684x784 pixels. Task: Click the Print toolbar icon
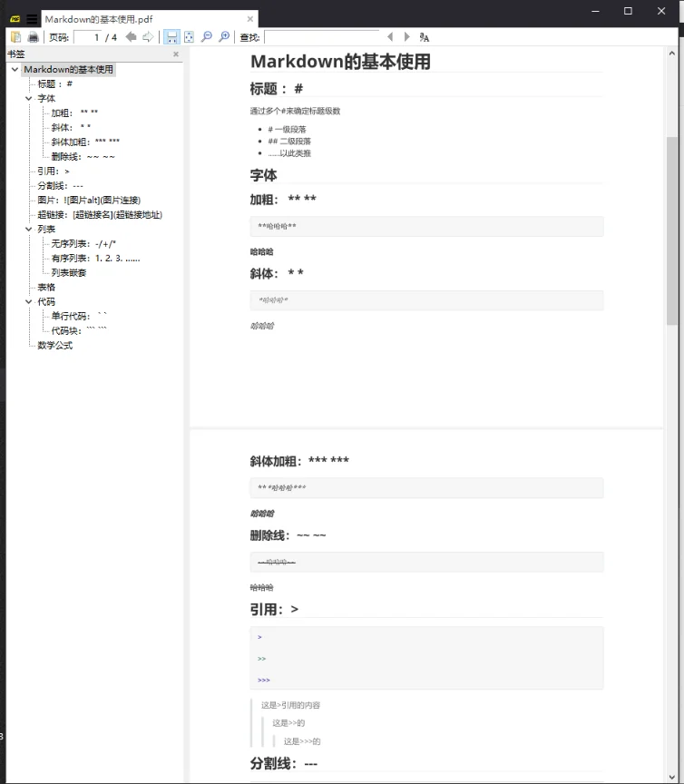tap(33, 37)
